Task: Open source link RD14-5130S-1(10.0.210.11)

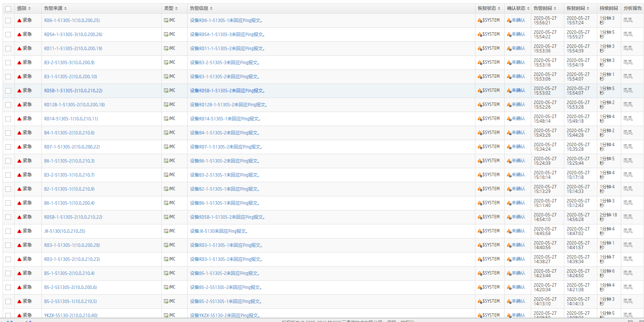Action: tap(71, 119)
